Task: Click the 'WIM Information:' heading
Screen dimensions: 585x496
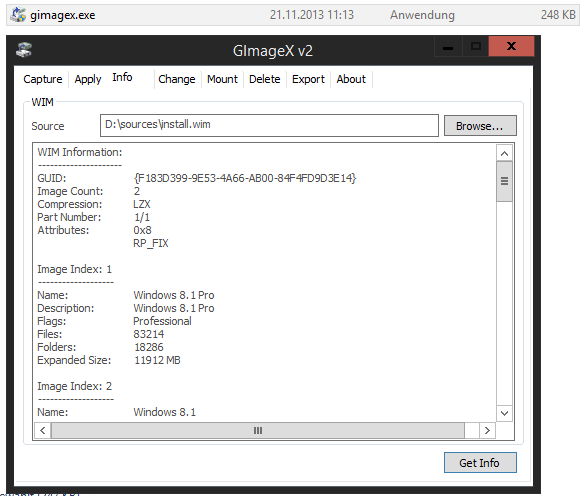Action: 80,152
